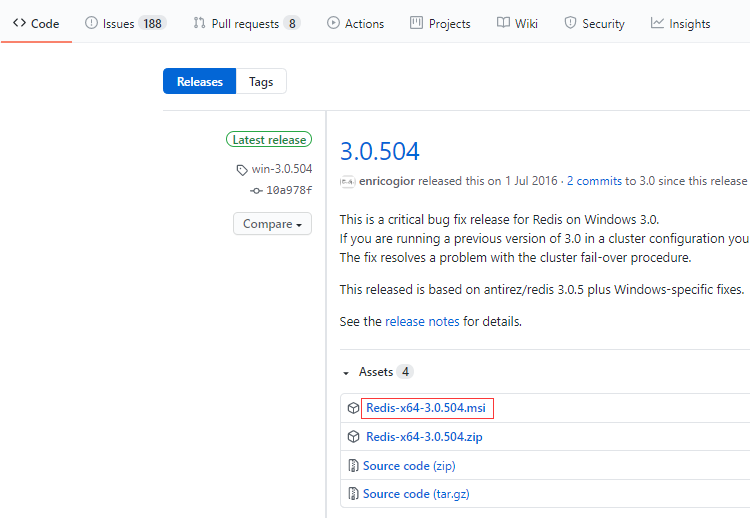Click the Latest release badge
The height and width of the screenshot is (518, 750).
pyautogui.click(x=269, y=139)
